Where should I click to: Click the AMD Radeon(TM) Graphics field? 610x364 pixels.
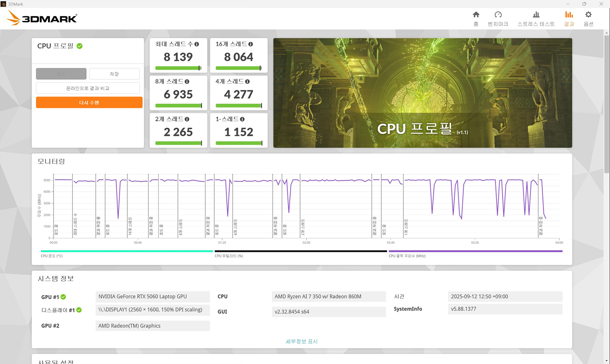click(152, 326)
